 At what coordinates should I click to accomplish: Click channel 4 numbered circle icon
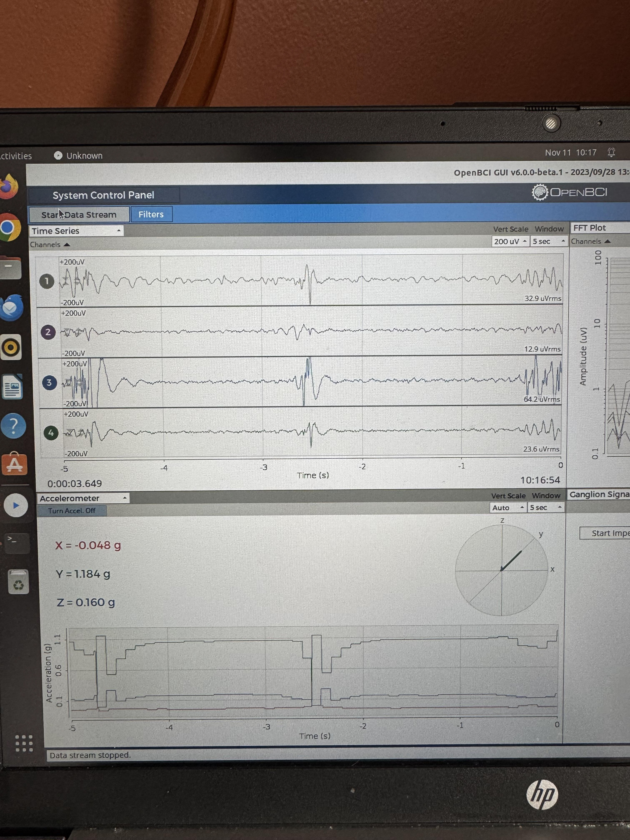click(51, 432)
